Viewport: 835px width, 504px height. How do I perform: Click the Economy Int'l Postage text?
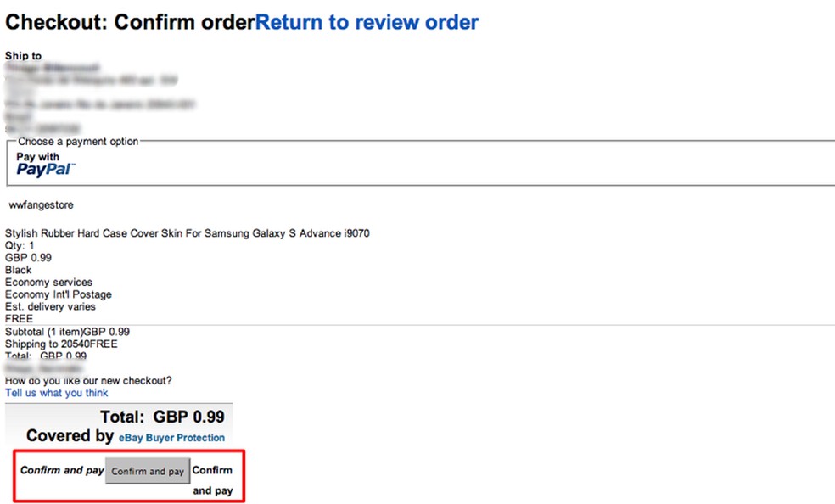click(x=59, y=294)
